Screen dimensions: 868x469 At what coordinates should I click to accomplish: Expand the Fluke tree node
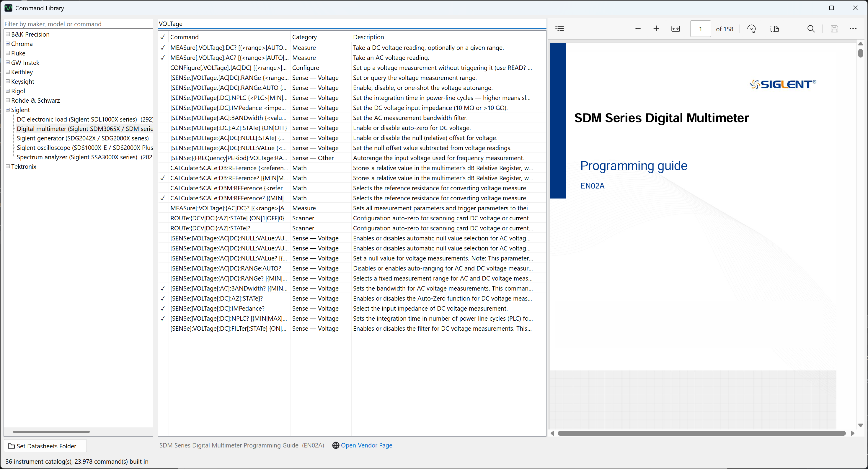coord(8,53)
